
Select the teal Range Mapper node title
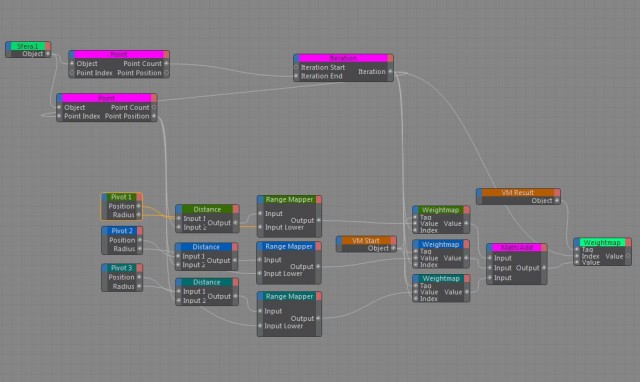289,296
